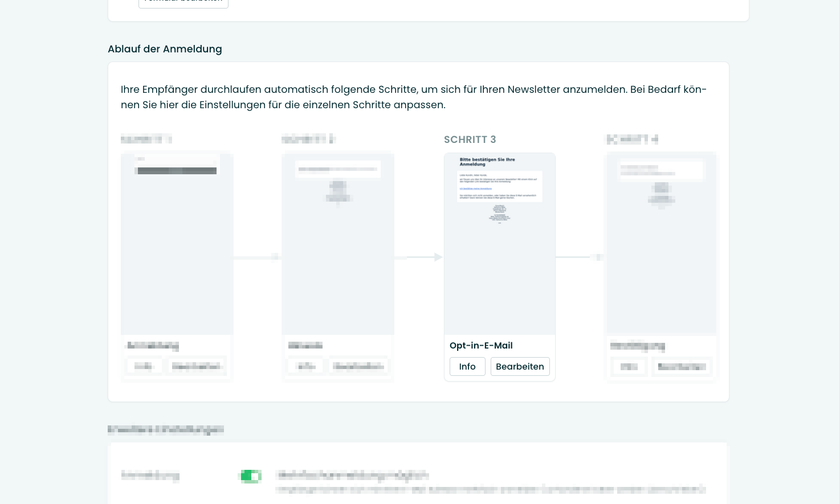Click the SCHRITT 3 label

coord(470,140)
